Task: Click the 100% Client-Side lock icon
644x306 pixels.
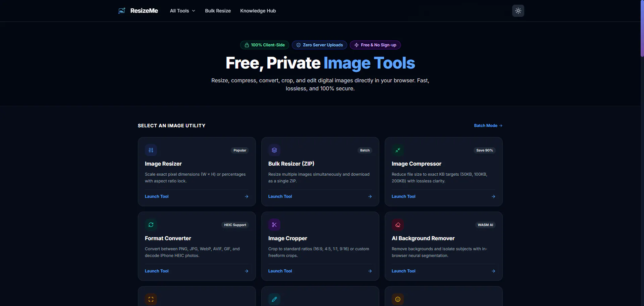Action: [247, 45]
